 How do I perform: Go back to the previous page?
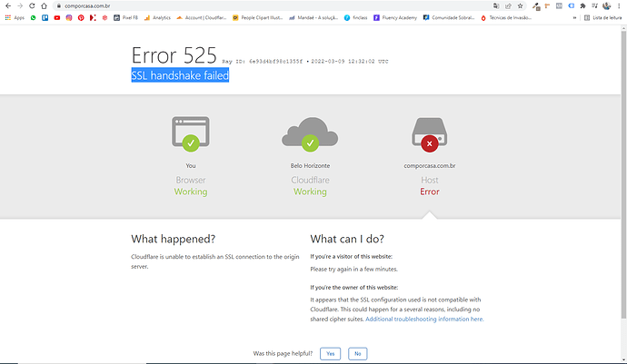8,6
